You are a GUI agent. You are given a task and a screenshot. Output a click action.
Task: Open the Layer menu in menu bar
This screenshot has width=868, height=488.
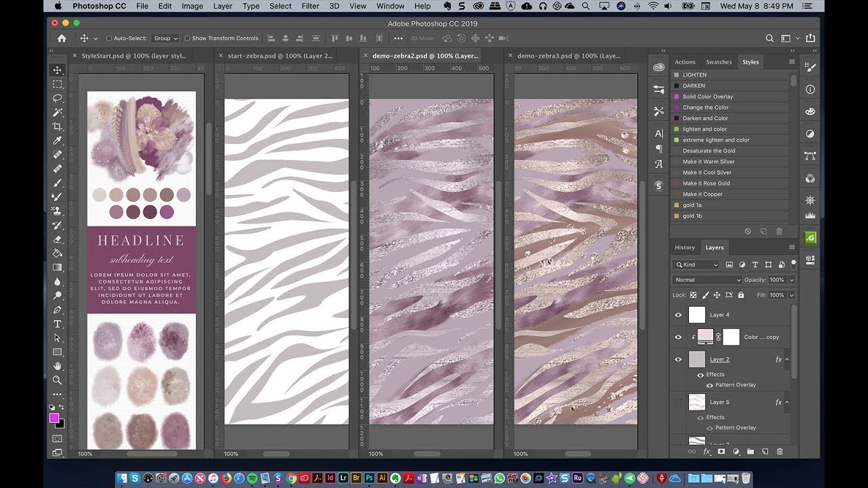click(222, 6)
